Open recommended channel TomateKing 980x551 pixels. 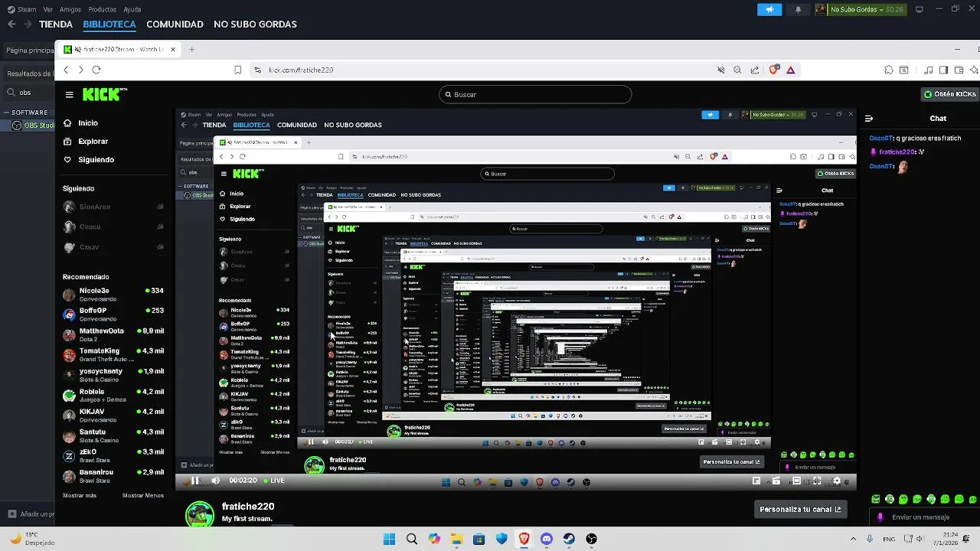[x=113, y=354]
